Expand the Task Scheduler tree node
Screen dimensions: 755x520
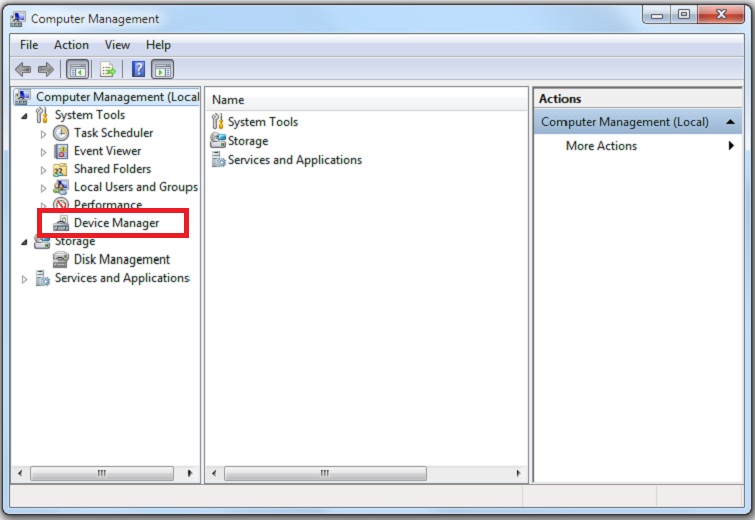point(43,133)
